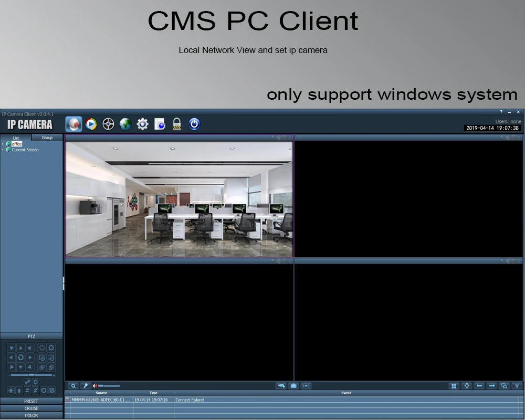Select the office live video pane
This screenshot has height=420, width=525.
179,199
